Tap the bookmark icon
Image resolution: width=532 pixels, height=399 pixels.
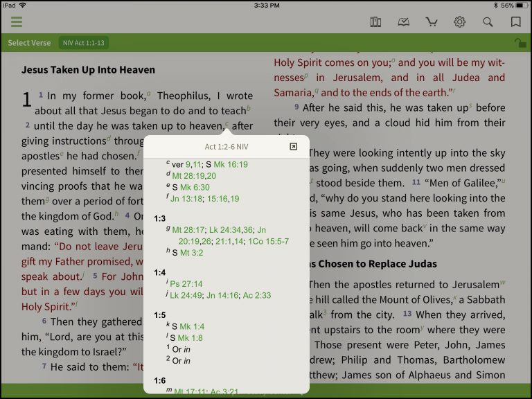[x=515, y=22]
